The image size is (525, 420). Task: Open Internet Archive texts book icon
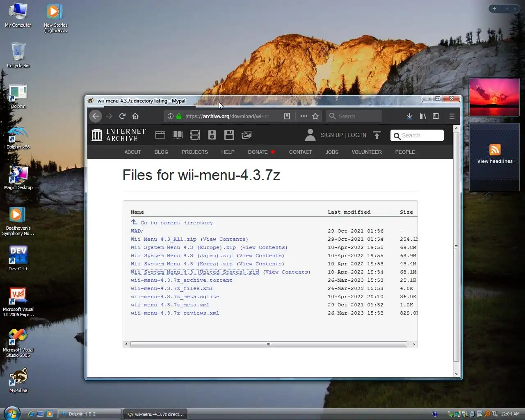pos(178,135)
